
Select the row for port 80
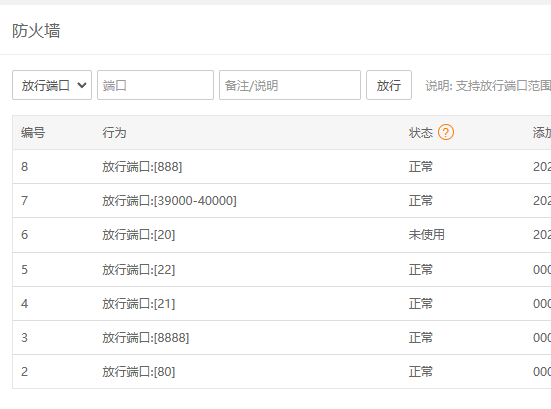click(282, 372)
